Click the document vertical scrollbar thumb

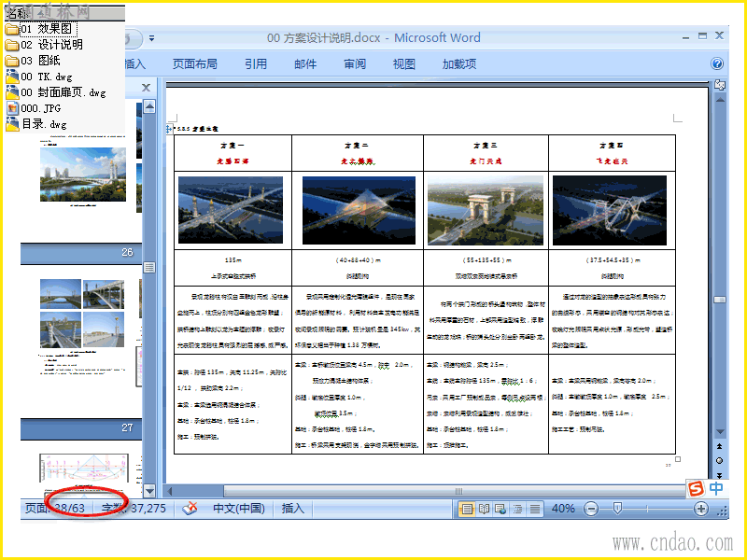point(720,300)
